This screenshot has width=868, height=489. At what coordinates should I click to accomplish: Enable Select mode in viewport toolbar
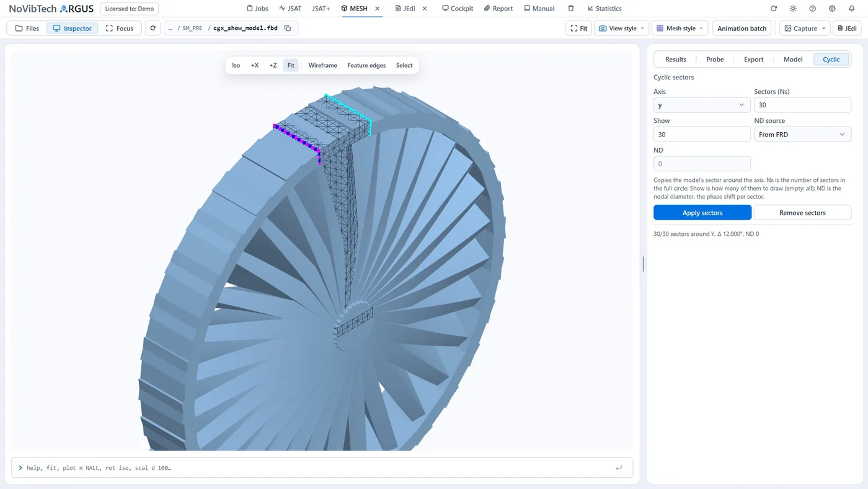click(404, 65)
